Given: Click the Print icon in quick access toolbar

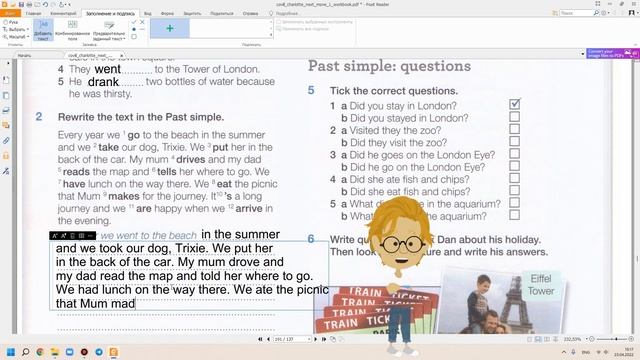Looking at the screenshot, I should point(29,4).
